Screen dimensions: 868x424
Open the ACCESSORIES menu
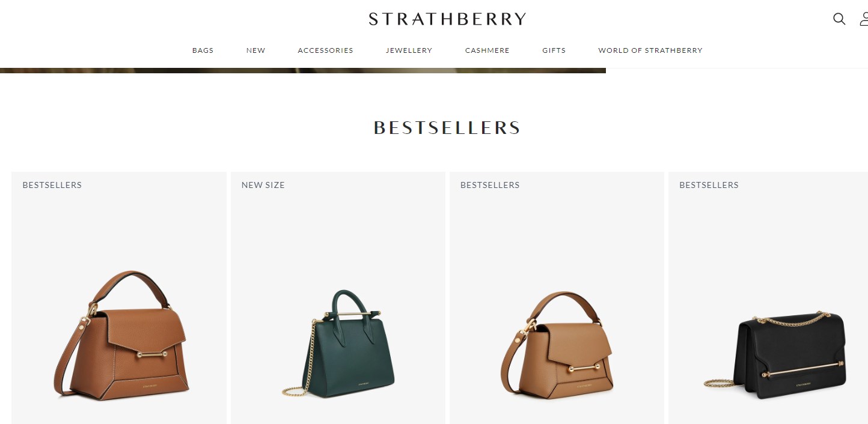(325, 50)
